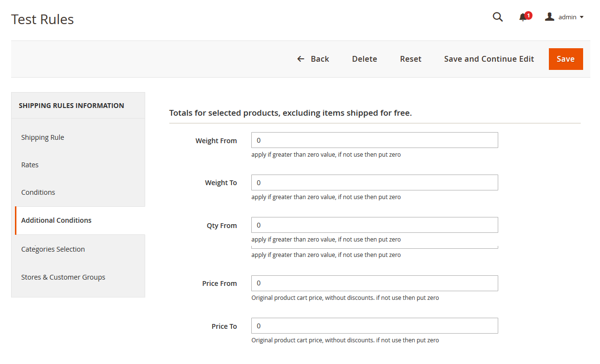Select the Conditions tab
This screenshot has width=600, height=364.
(x=38, y=192)
